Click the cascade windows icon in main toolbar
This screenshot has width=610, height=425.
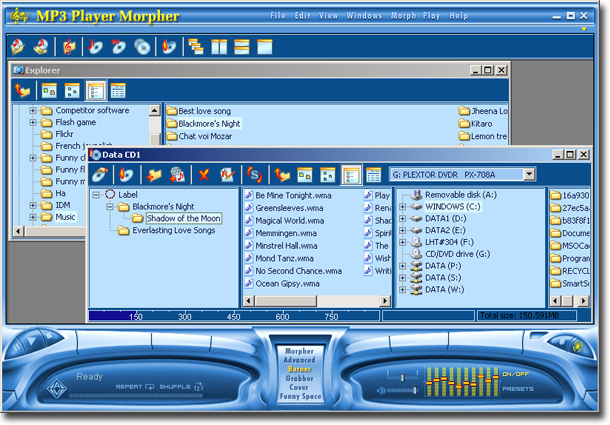[196, 46]
